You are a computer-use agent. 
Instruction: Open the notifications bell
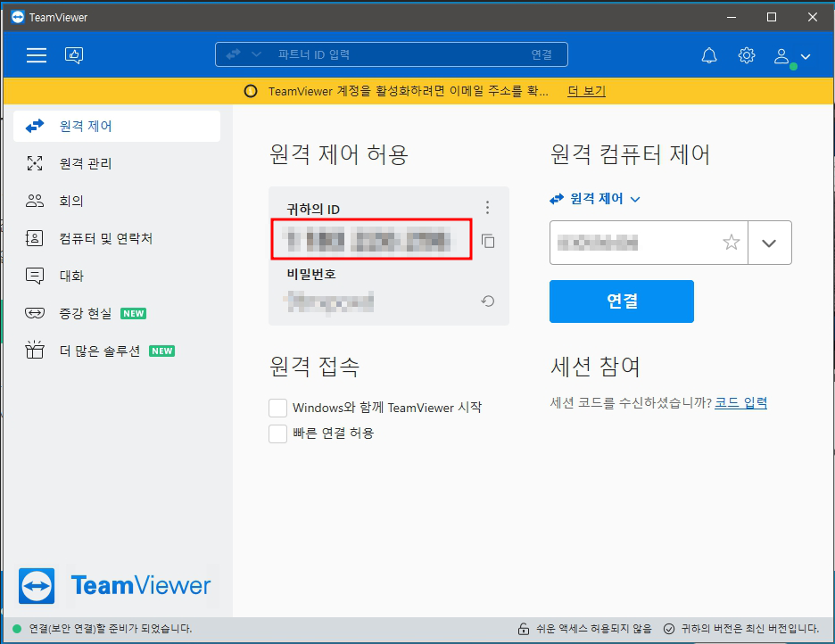point(709,55)
